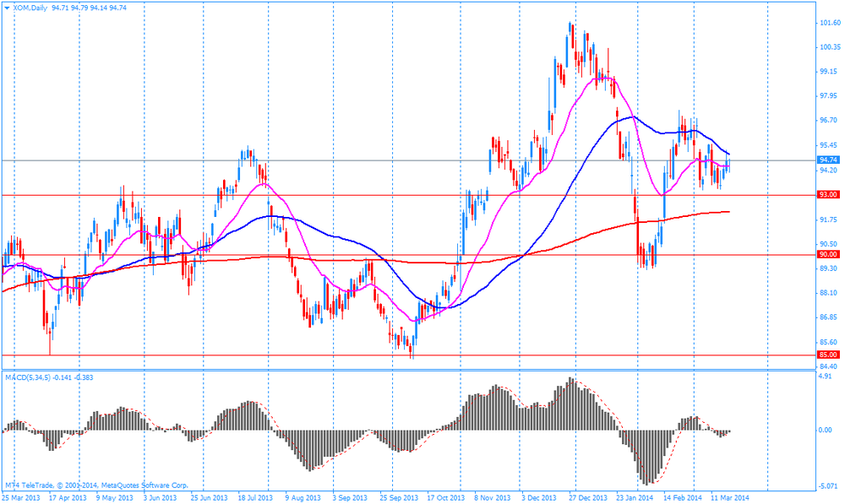Click the 25 Jun 2013 date label
845x504 pixels.
pos(209,497)
